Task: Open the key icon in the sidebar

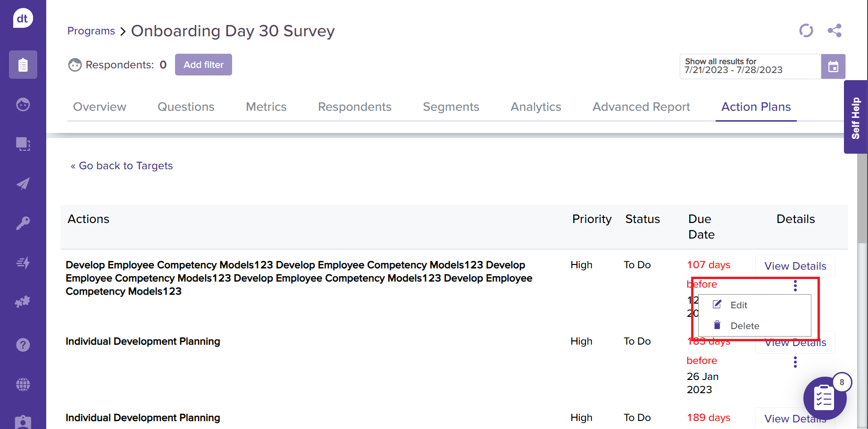Action: point(23,223)
